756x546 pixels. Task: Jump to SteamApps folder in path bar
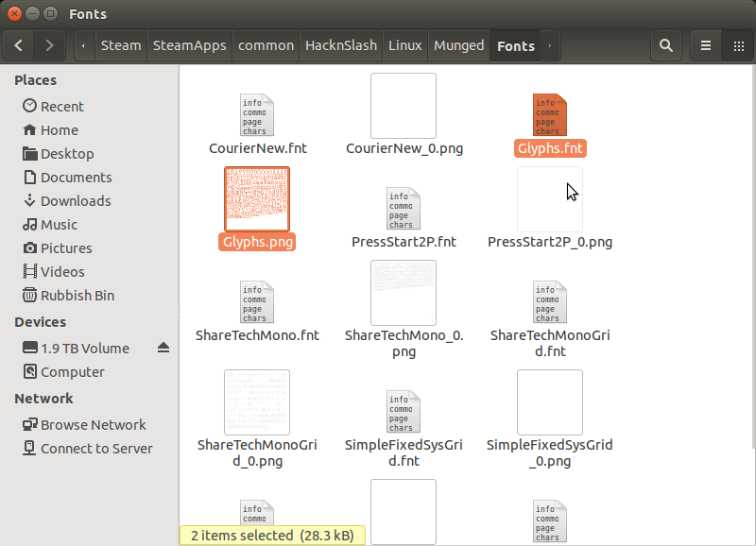pos(189,45)
